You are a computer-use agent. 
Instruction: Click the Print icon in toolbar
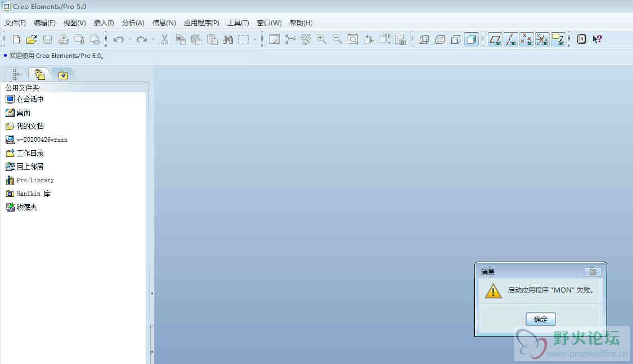(x=63, y=39)
